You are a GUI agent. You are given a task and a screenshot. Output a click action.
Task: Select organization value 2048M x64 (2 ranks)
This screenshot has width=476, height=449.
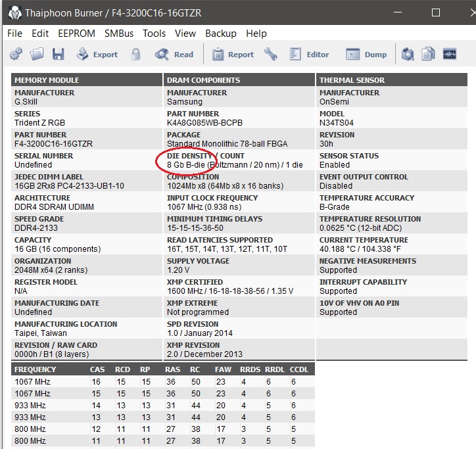coord(51,270)
